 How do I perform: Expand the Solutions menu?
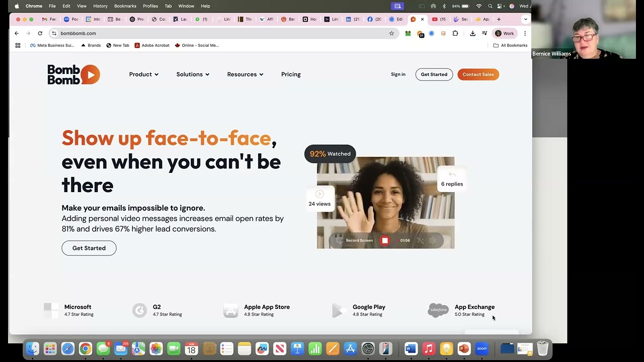click(193, 74)
